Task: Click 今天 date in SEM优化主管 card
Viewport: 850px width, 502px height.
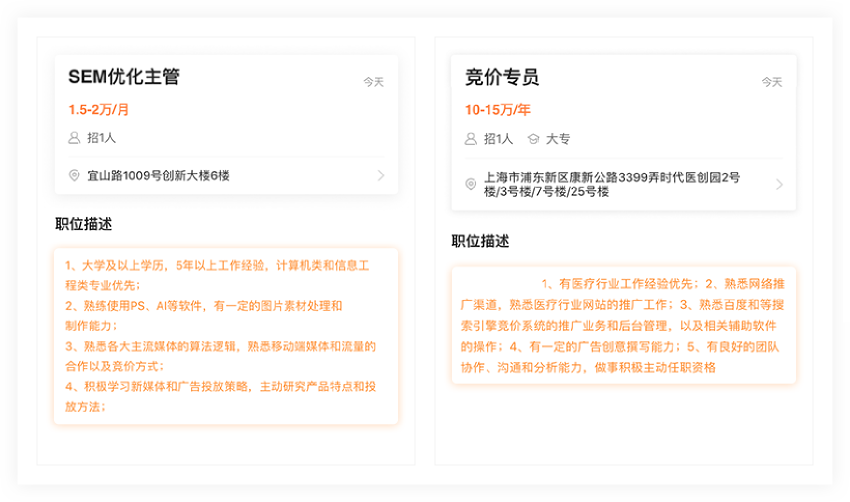Action: [374, 82]
